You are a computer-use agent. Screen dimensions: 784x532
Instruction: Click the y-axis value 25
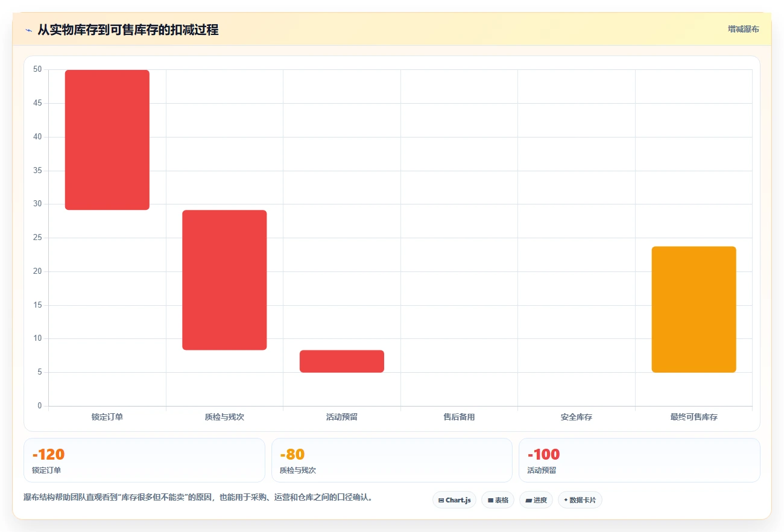37,238
